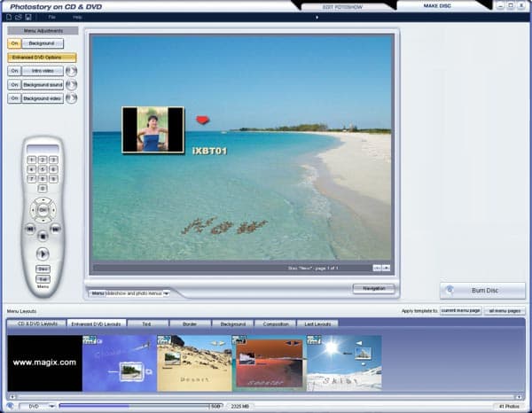Click the Background sound button
532x413 pixels.
[x=43, y=85]
